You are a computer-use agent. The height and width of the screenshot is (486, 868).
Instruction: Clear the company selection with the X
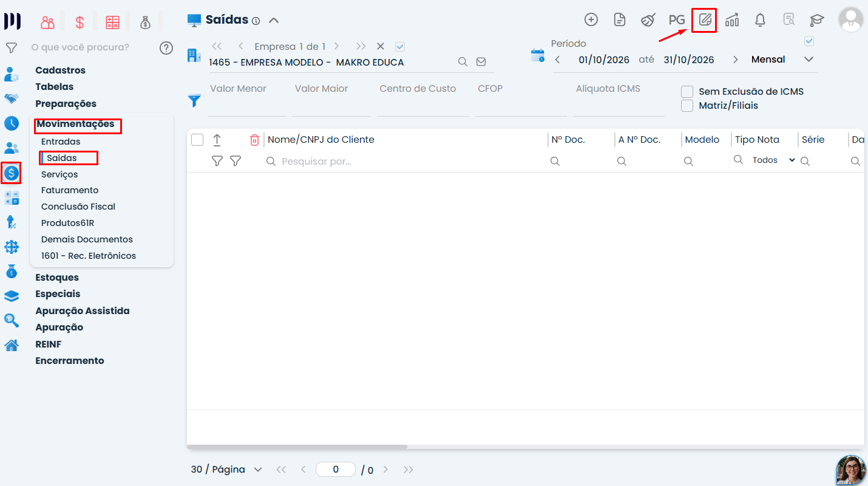click(381, 46)
